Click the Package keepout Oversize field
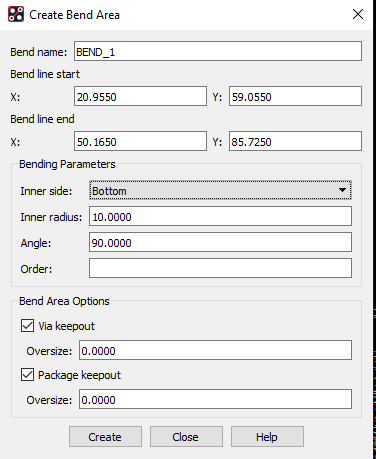The width and height of the screenshot is (376, 459). [x=215, y=399]
